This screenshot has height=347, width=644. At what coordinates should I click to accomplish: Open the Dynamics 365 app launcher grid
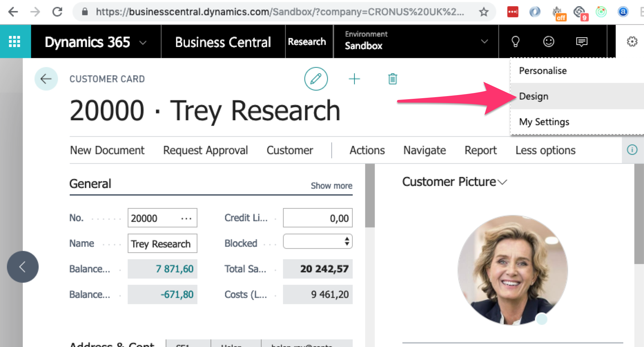coord(14,41)
